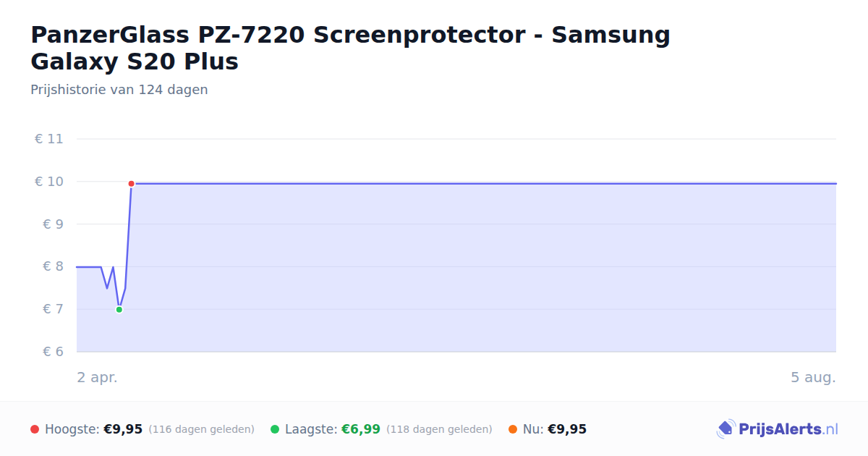Click the orange dot beside Nu legend
The image size is (868, 456).
click(x=513, y=429)
